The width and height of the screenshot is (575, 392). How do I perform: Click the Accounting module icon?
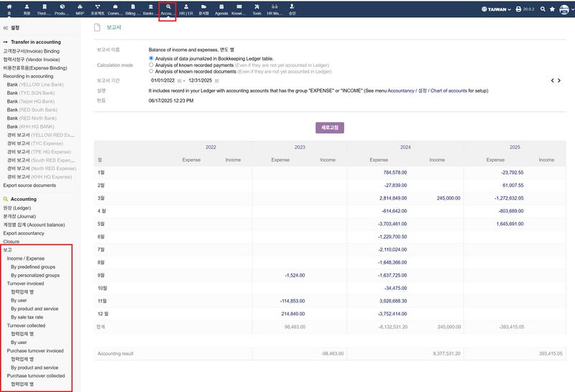tap(167, 9)
